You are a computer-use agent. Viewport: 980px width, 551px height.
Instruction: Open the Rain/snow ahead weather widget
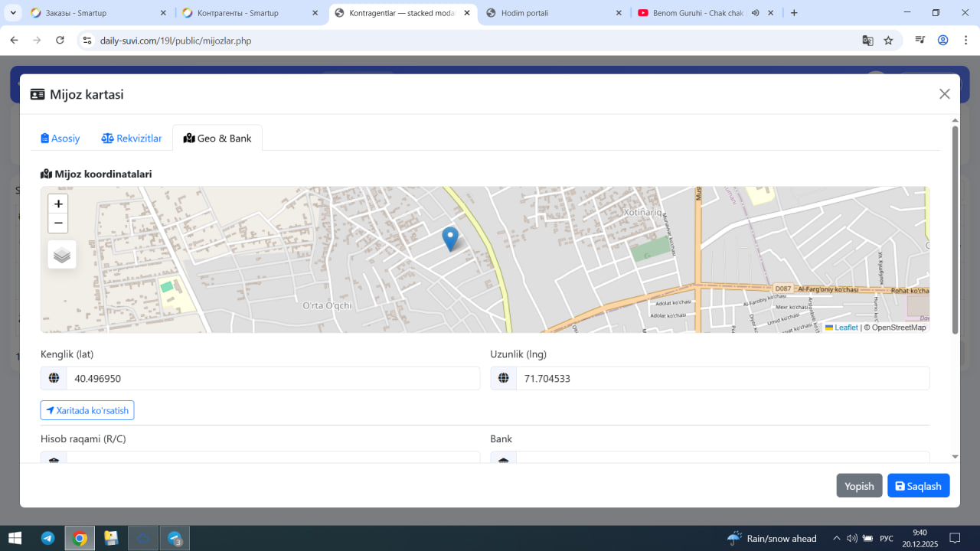tap(772, 538)
